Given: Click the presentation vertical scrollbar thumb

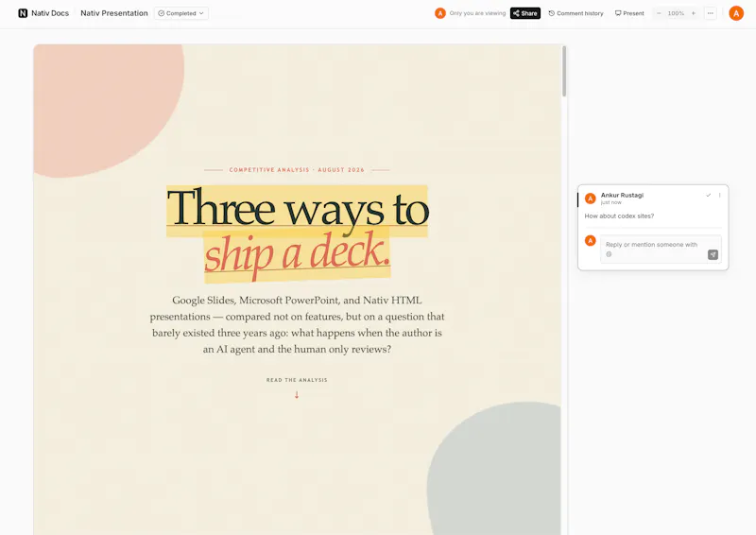Looking at the screenshot, I should point(564,72).
